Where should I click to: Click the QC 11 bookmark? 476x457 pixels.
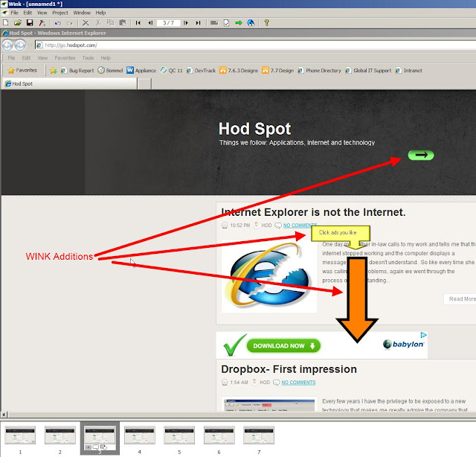172,71
